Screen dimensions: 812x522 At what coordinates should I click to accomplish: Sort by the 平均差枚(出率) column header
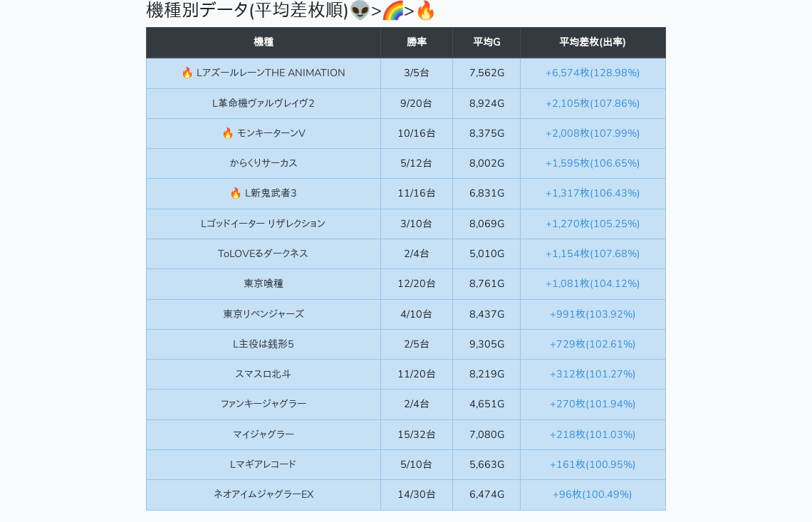pyautogui.click(x=593, y=42)
